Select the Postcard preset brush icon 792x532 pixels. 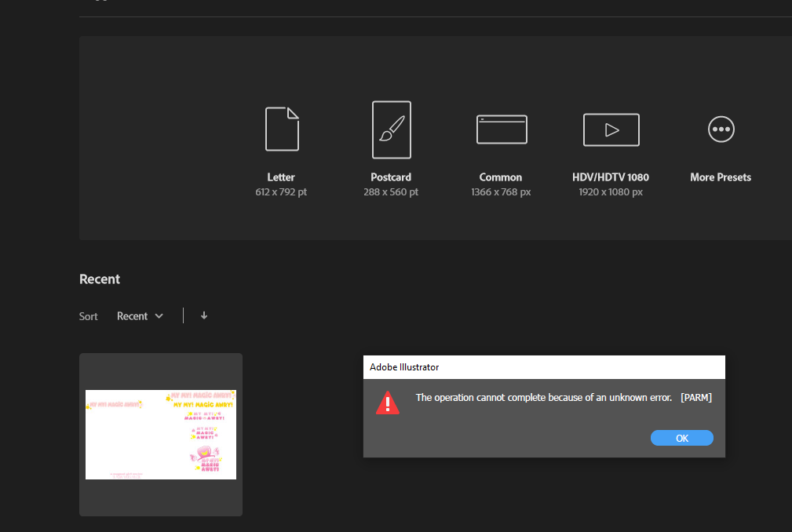391,129
